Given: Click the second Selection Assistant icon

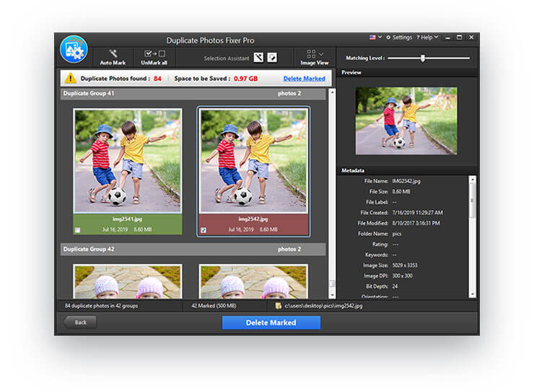Looking at the screenshot, I should coord(272,58).
